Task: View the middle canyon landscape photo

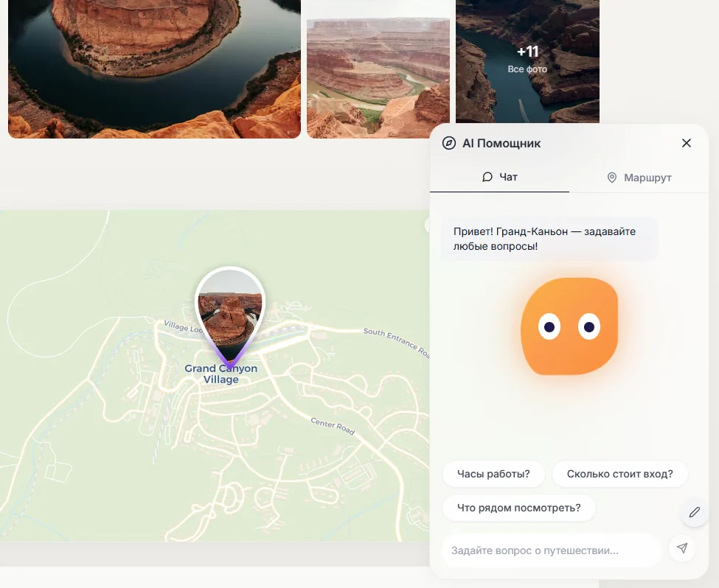Action: [378, 78]
